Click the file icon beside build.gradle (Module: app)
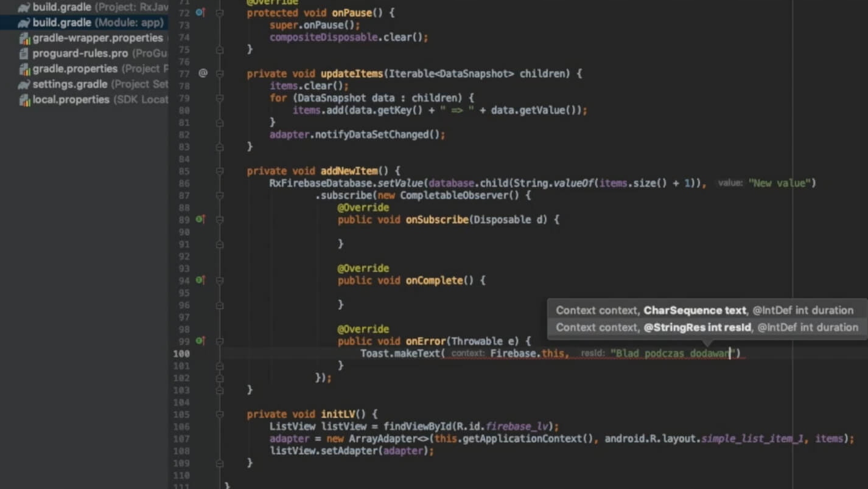Image resolution: width=868 pixels, height=489 pixels. click(24, 23)
